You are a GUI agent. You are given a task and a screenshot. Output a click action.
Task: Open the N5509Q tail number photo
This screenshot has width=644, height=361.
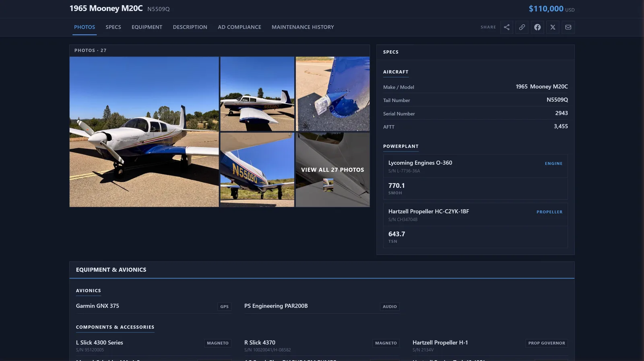pyautogui.click(x=257, y=170)
